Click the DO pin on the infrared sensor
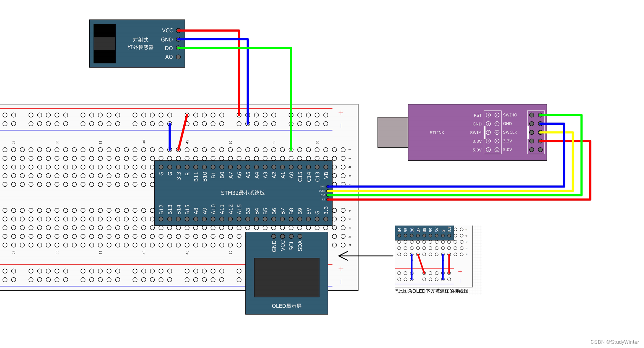This screenshot has width=644, height=348. point(178,48)
